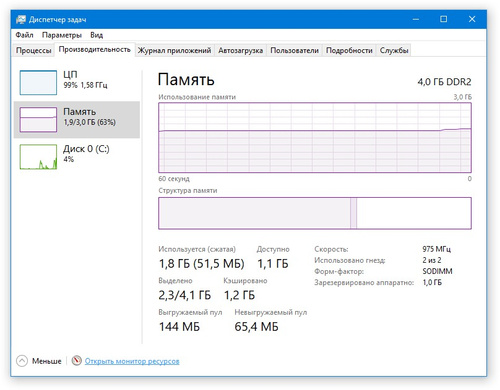Viewport: 500px width, 390px height.
Task: Select the Диск 0 (C:) graph thumbnail
Action: (x=38, y=157)
